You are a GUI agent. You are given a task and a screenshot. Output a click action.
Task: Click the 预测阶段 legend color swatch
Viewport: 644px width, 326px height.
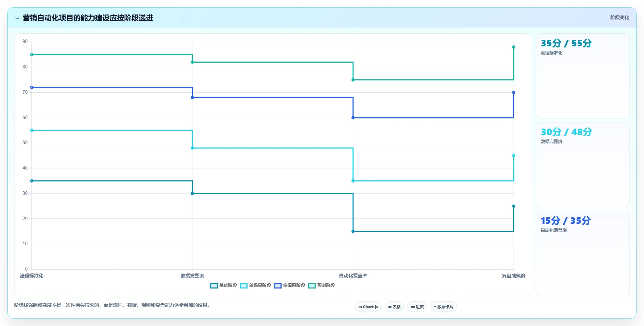(312, 286)
